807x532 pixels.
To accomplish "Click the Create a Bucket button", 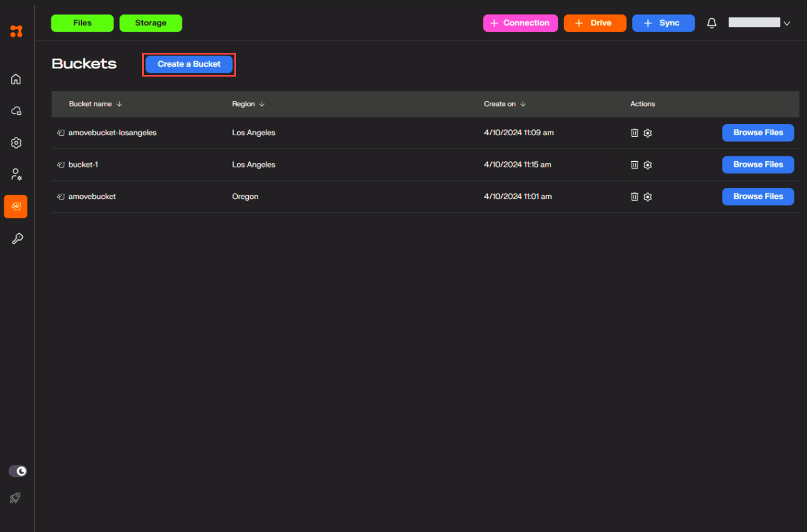I will [189, 64].
